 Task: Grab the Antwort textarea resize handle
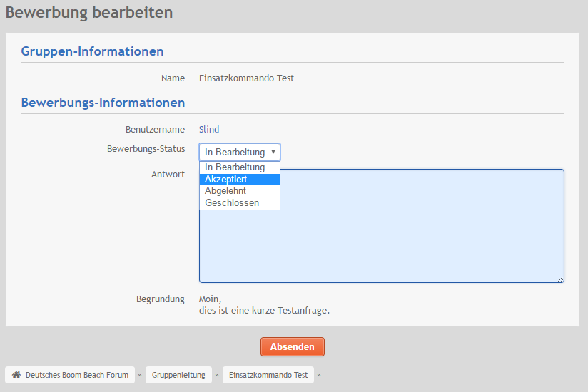pyautogui.click(x=561, y=279)
